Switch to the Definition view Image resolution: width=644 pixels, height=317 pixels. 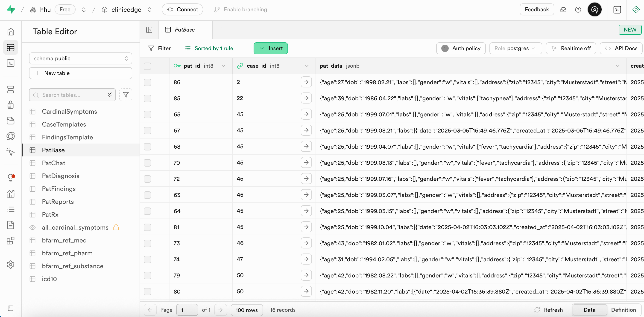click(x=623, y=310)
